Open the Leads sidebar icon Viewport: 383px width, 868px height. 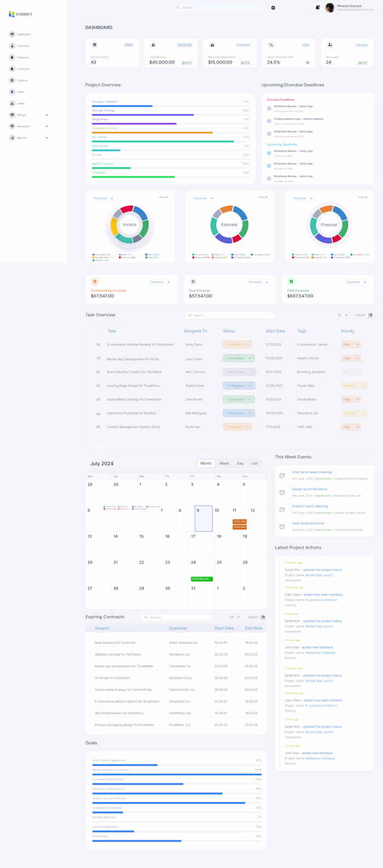12,103
